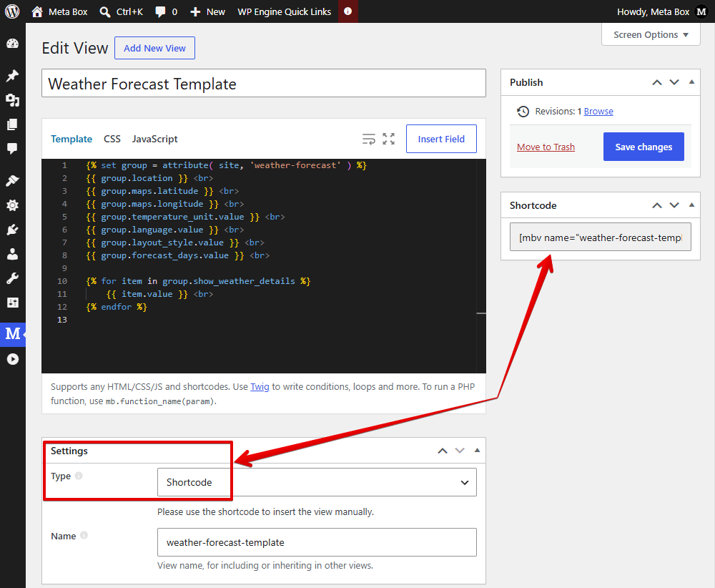
Task: Open Pages icon in sidebar
Action: [12, 124]
